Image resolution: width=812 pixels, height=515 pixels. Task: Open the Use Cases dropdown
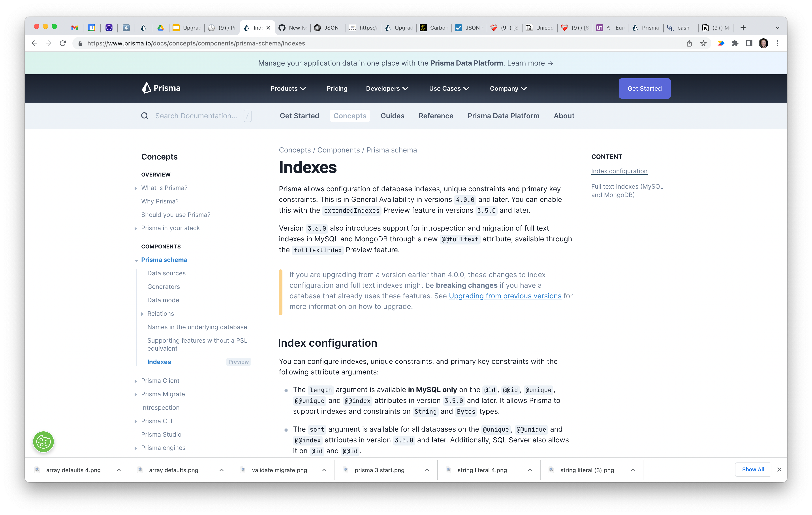pyautogui.click(x=449, y=88)
